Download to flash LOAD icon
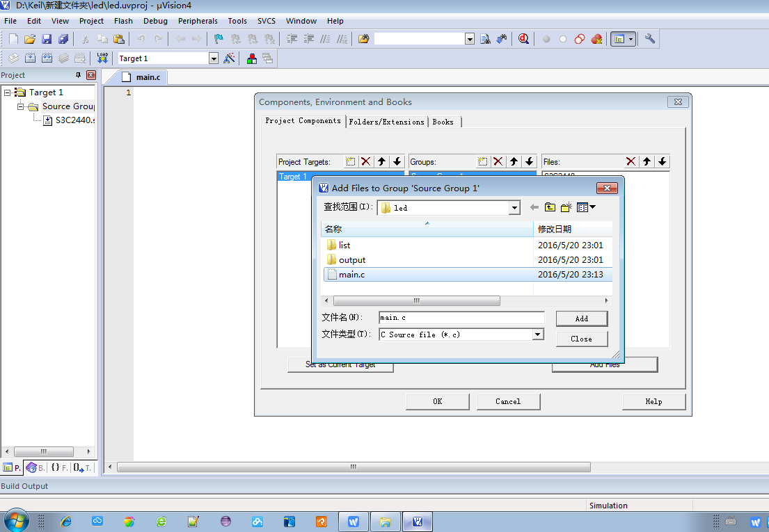Screen dimensions: 769x532 102,58
